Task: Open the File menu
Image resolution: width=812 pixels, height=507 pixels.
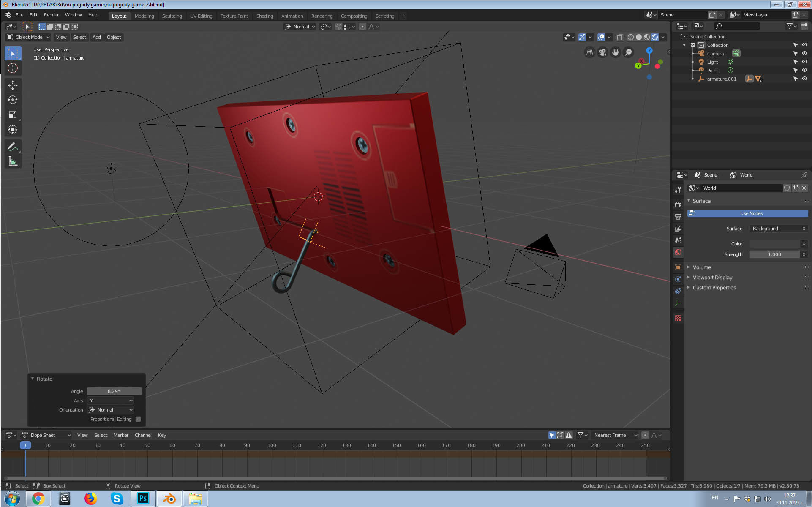Action: tap(19, 15)
